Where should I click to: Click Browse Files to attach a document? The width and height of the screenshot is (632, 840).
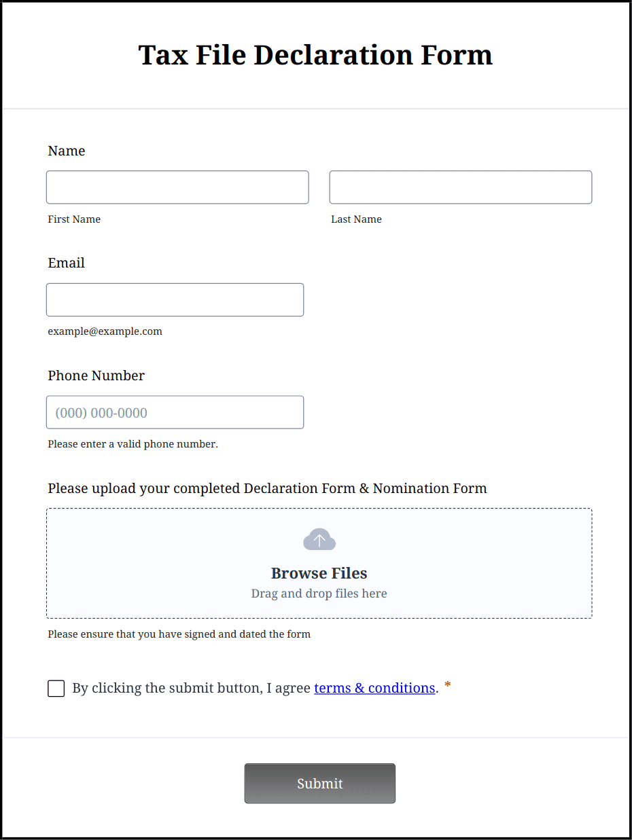[x=319, y=573]
